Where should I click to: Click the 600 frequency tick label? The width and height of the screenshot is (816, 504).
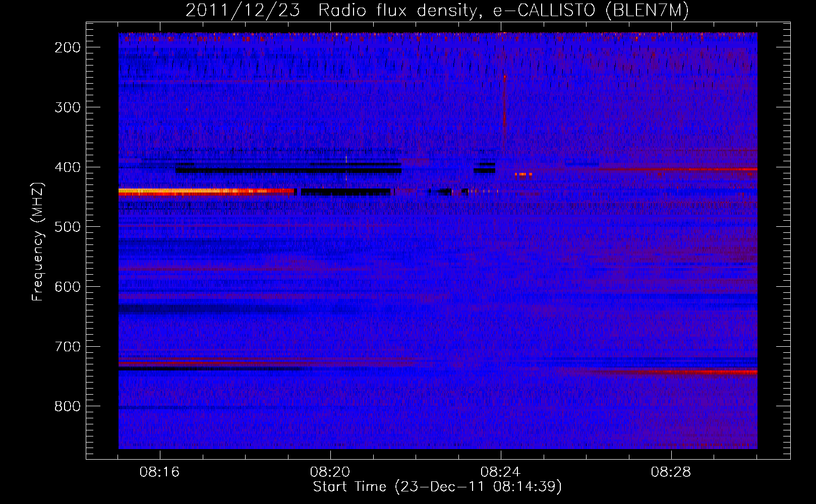tap(67, 287)
